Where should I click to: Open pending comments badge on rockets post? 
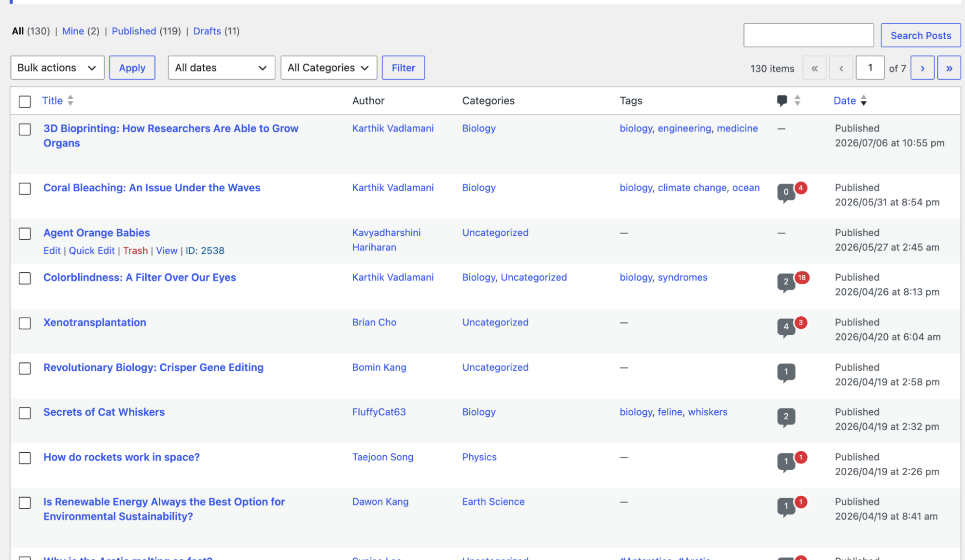[x=801, y=457]
